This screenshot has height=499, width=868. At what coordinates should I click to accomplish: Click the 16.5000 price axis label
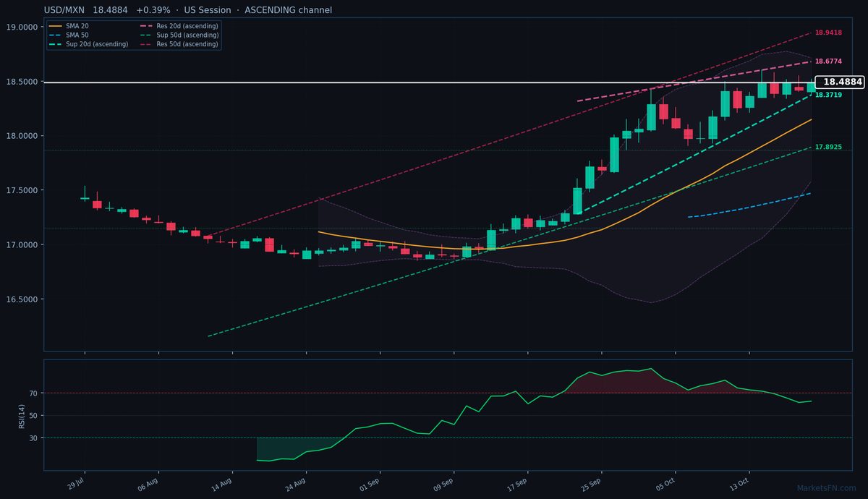[22, 299]
